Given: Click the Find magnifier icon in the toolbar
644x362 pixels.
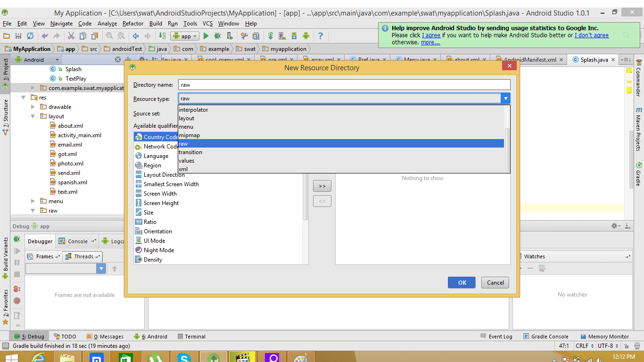Looking at the screenshot, I should pos(109,36).
